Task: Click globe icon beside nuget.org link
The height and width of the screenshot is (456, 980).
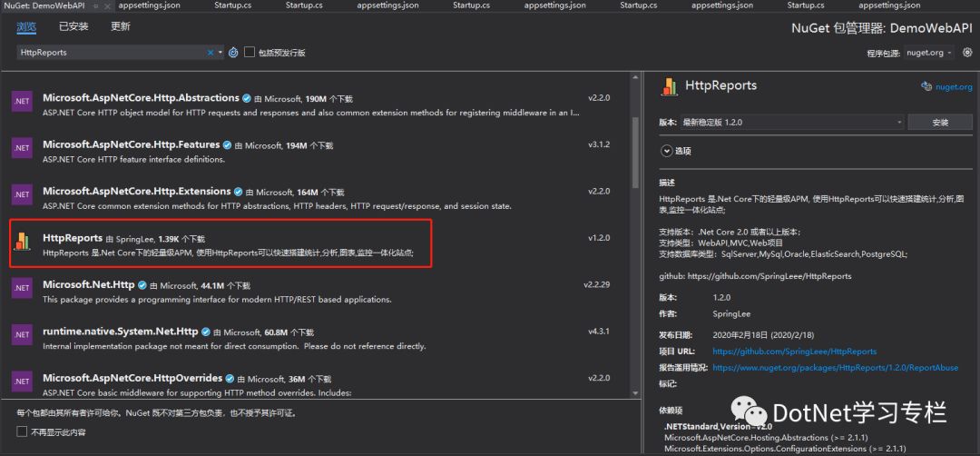Action: 926,86
